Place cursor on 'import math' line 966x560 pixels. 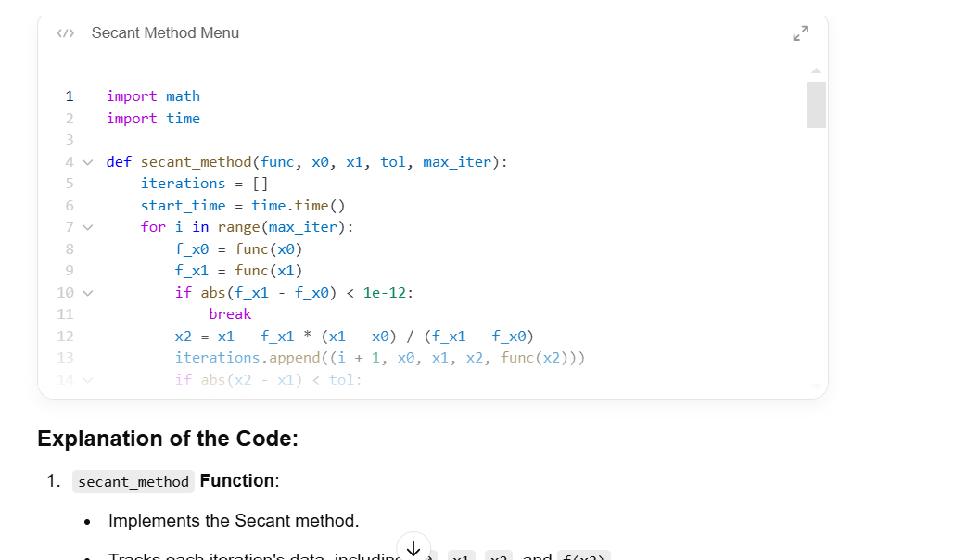coord(153,96)
